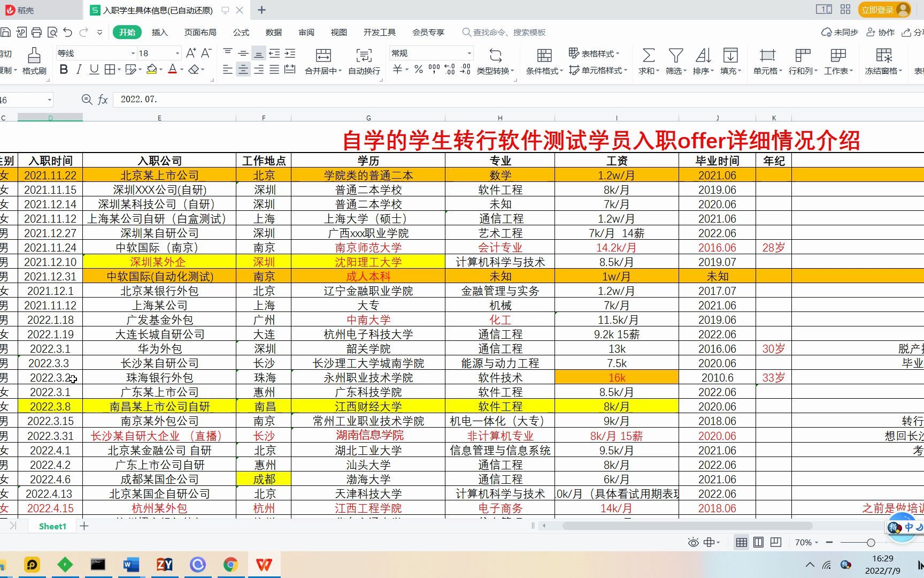Click the Conditional Formatting (条件格式) icon
The image size is (924, 578).
(544, 55)
